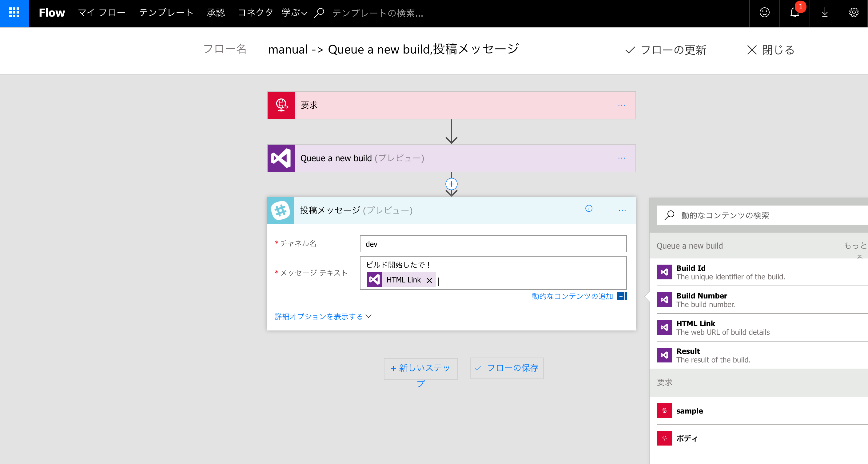868x464 pixels.
Task: Open the ellipsis menu on 投稿メッセージ step
Action: click(x=622, y=210)
